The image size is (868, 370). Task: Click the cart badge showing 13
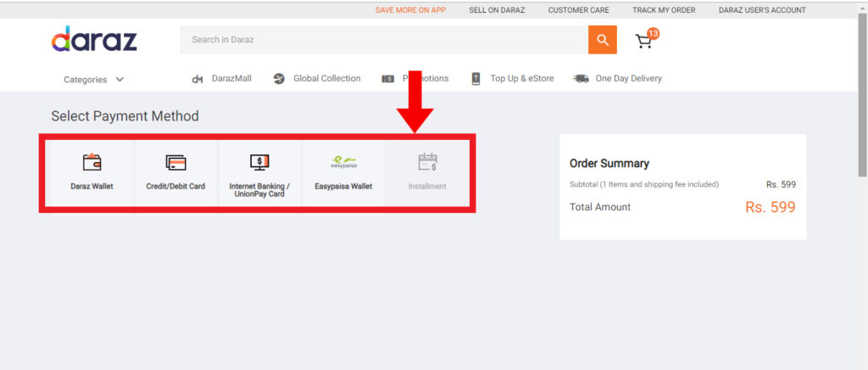(x=654, y=34)
